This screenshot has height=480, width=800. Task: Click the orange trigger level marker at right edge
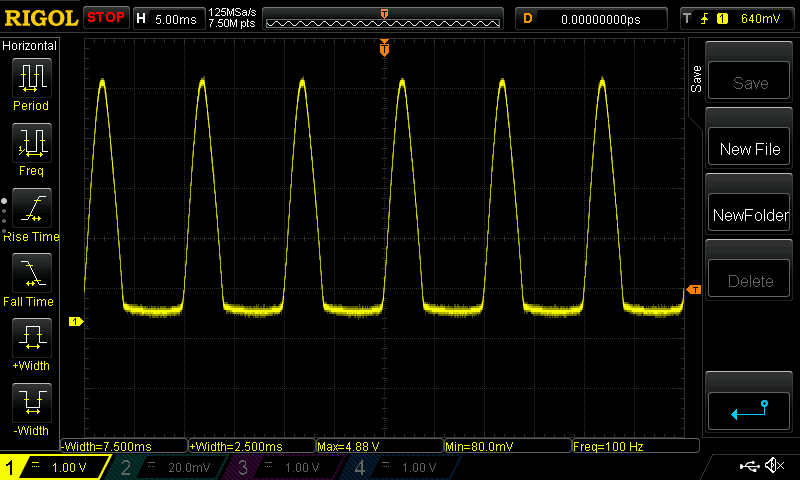pyautogui.click(x=693, y=290)
